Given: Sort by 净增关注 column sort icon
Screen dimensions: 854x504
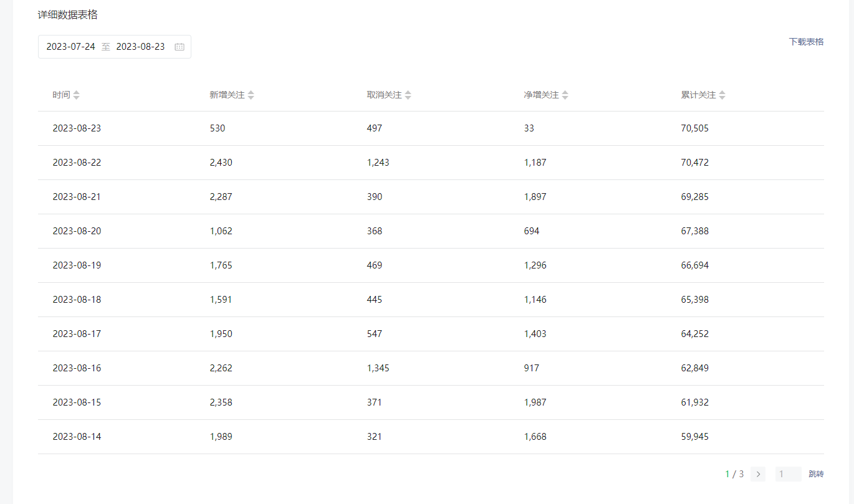Looking at the screenshot, I should coord(565,95).
